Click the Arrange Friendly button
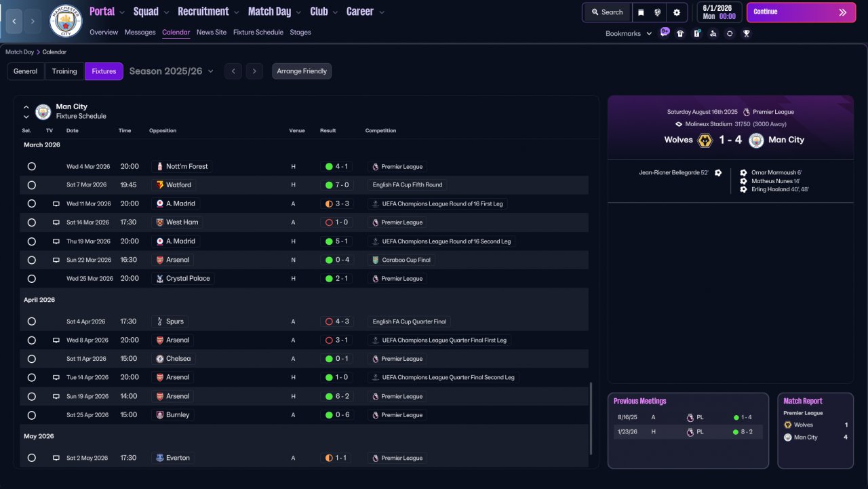Image resolution: width=868 pixels, height=489 pixels. pos(302,71)
